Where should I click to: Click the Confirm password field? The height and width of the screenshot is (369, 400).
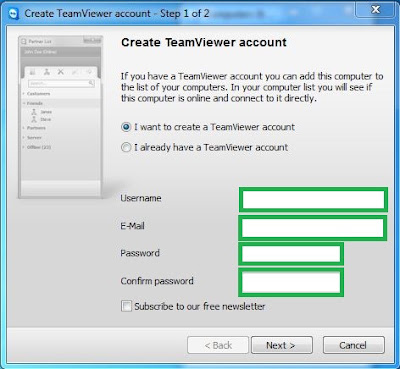(291, 282)
